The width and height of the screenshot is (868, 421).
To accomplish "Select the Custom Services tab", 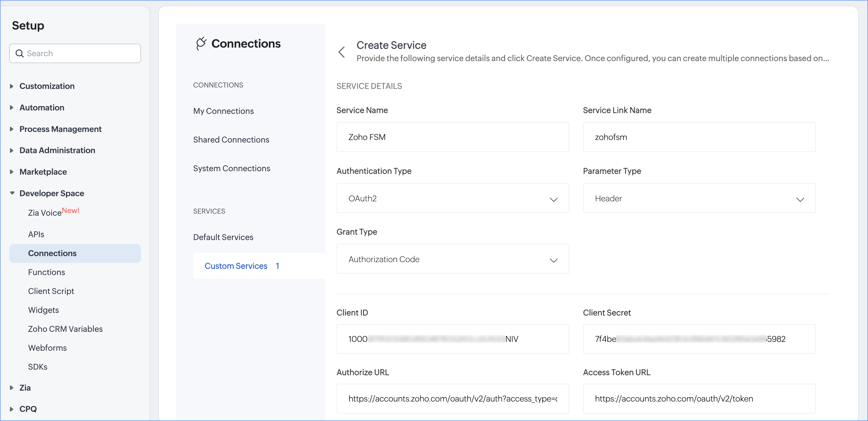I will click(236, 266).
